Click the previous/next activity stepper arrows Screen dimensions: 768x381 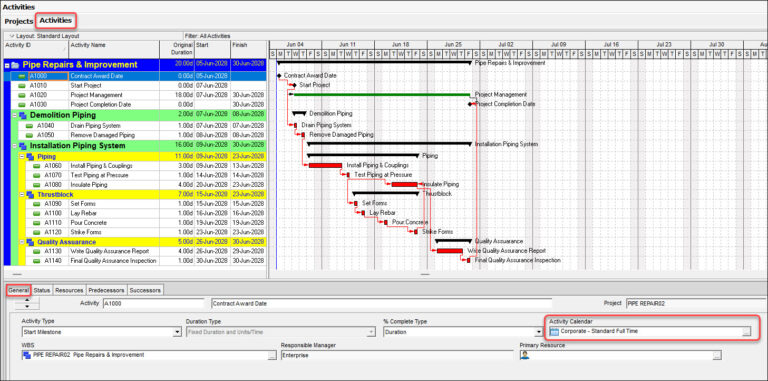[26, 303]
